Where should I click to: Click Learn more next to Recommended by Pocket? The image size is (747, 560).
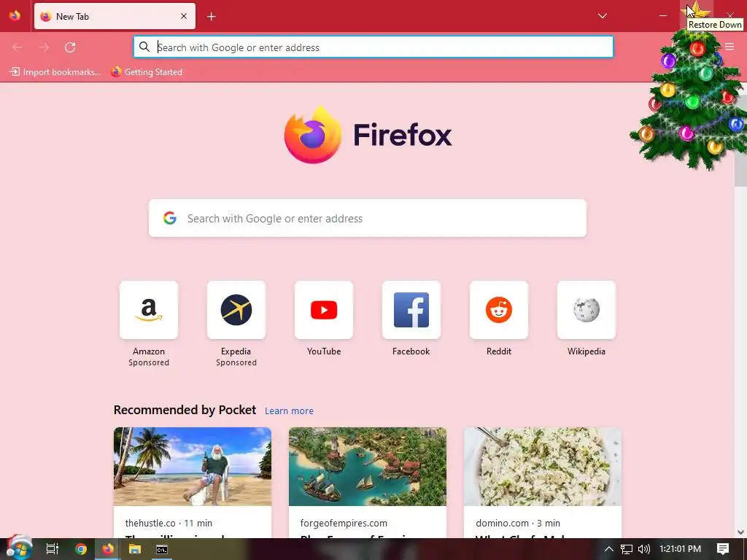click(x=289, y=411)
